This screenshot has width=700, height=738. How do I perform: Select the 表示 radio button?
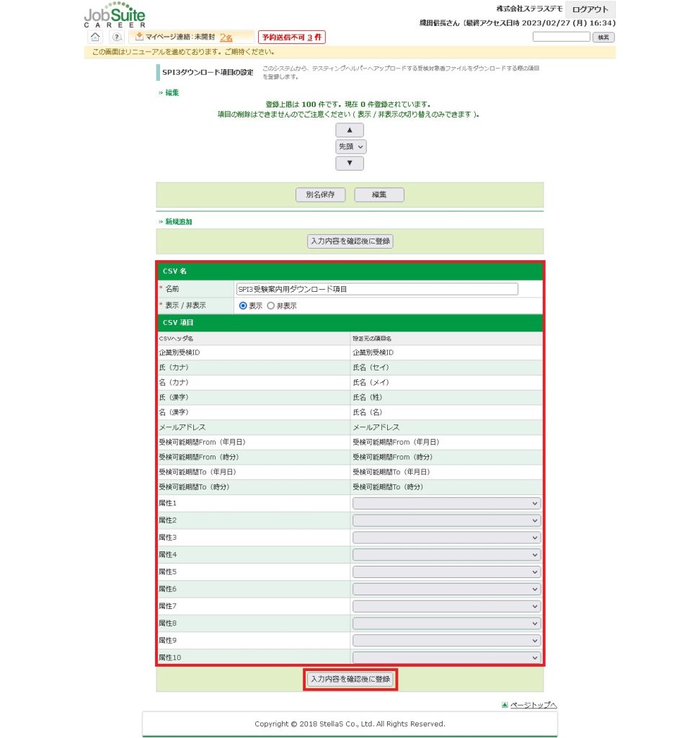pyautogui.click(x=243, y=306)
